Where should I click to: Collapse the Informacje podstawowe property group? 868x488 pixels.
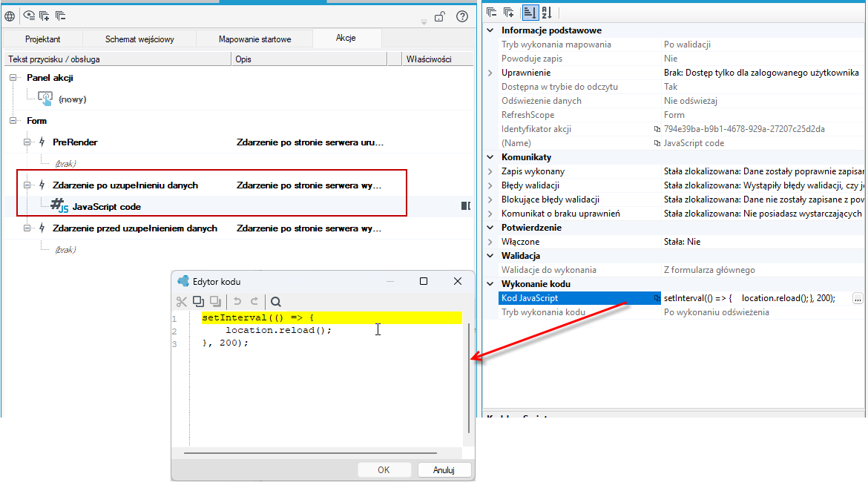tap(490, 30)
